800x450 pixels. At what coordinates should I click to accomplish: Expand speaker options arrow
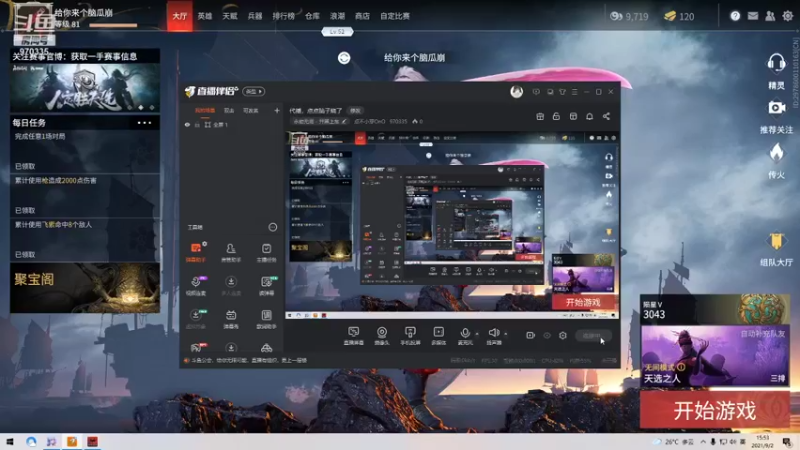point(506,334)
